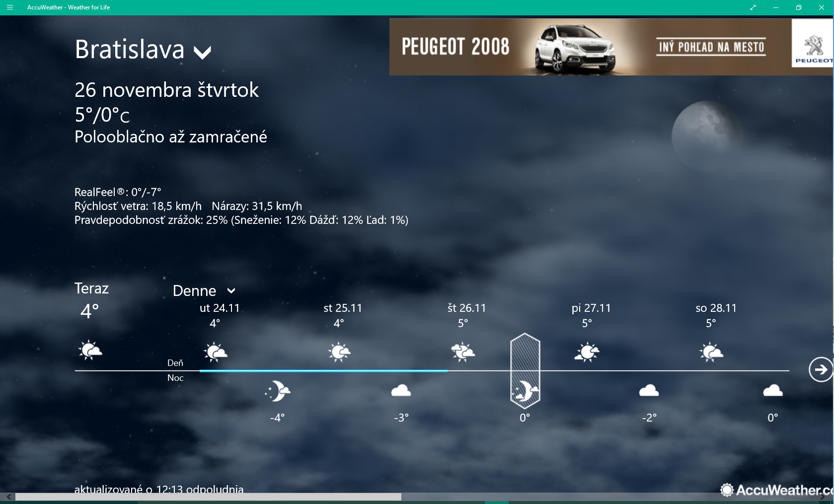
Task: Click the Noc row label
Action: (175, 378)
